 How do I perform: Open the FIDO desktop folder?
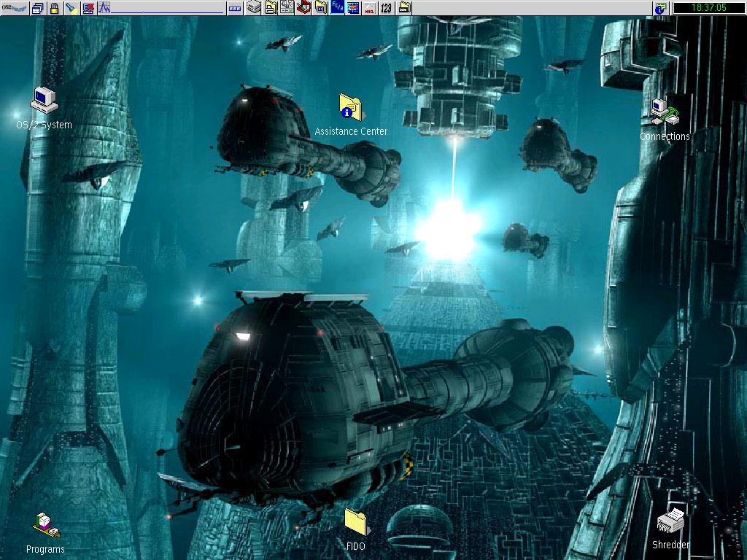pyautogui.click(x=356, y=529)
